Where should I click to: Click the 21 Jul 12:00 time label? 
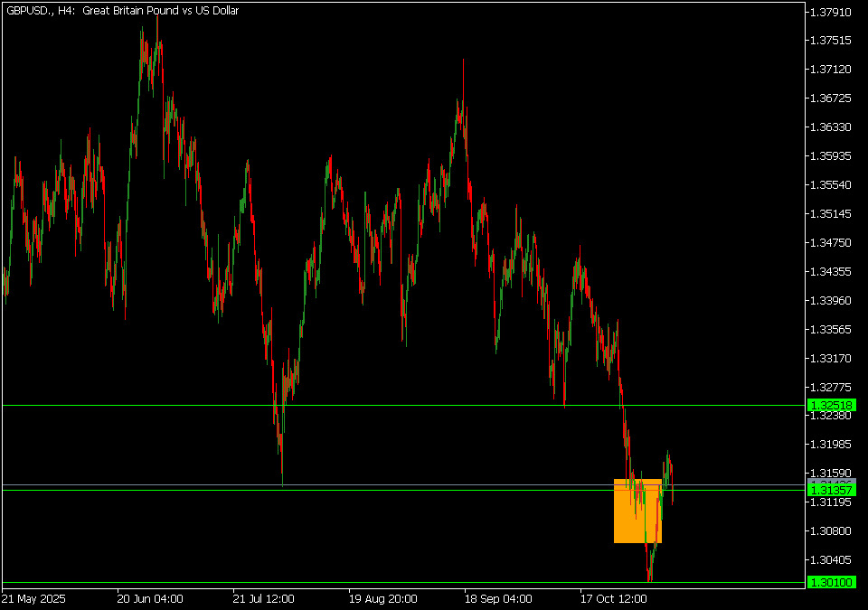[266, 598]
